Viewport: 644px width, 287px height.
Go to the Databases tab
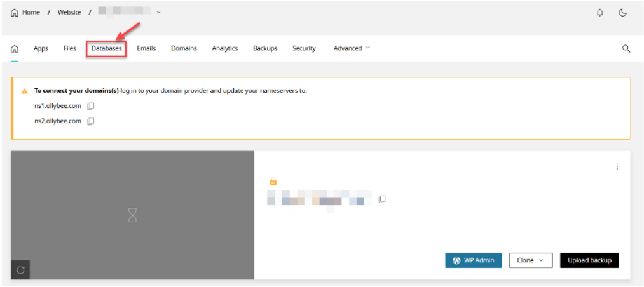click(106, 48)
